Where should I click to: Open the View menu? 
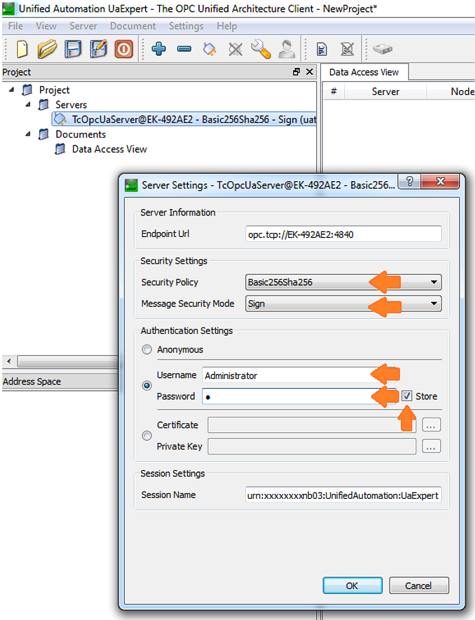coord(46,26)
